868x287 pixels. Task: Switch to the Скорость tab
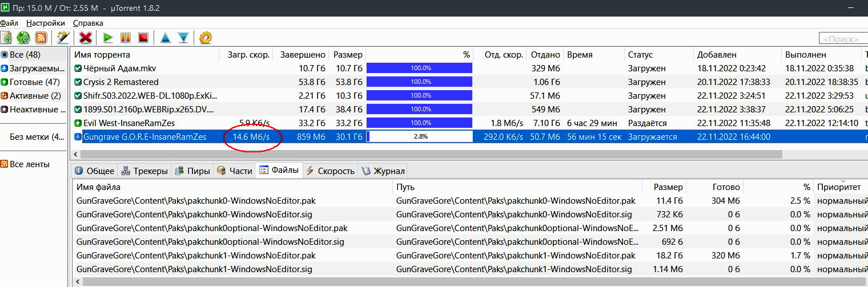pyautogui.click(x=330, y=171)
